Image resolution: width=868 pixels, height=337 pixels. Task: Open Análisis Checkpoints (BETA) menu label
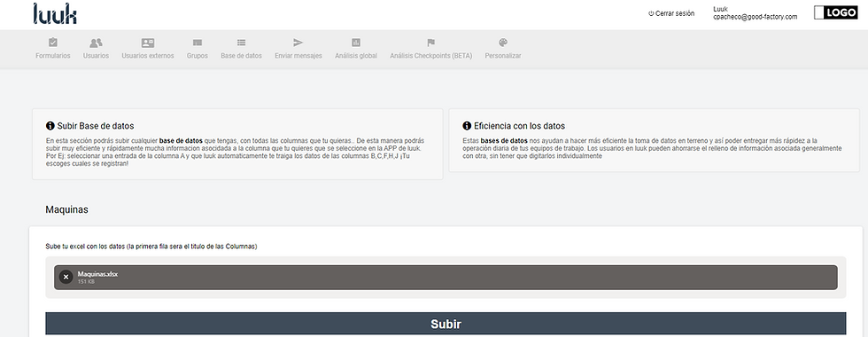[x=430, y=56]
